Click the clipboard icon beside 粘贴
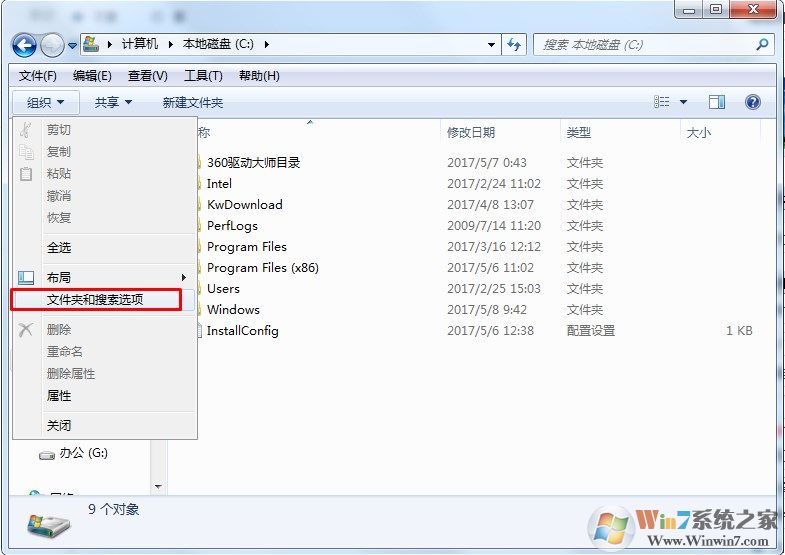 (x=26, y=174)
